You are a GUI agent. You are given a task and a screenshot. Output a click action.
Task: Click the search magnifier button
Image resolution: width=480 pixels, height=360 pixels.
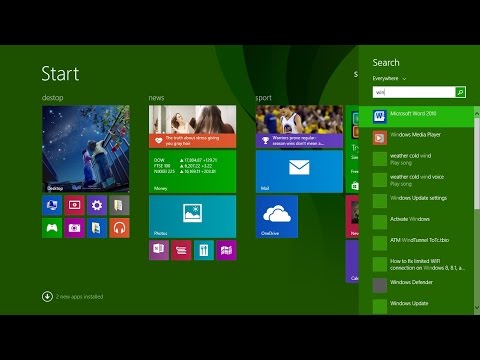pos(461,92)
